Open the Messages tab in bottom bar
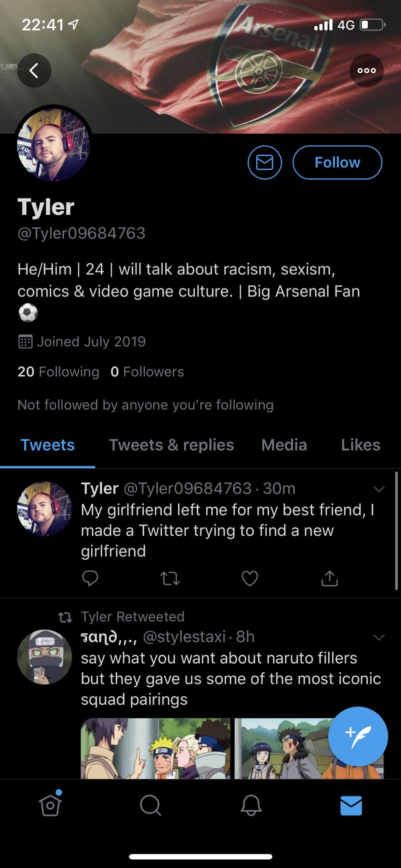 click(x=351, y=805)
